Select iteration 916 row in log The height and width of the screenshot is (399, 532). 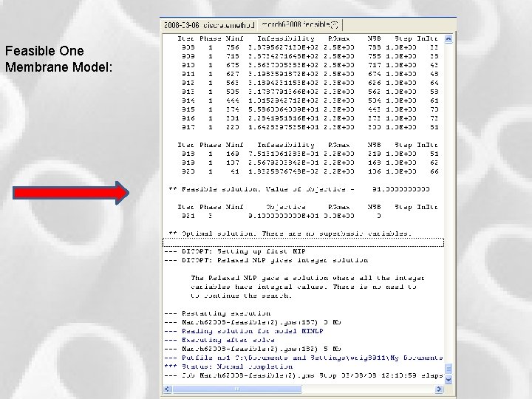[x=310, y=118]
